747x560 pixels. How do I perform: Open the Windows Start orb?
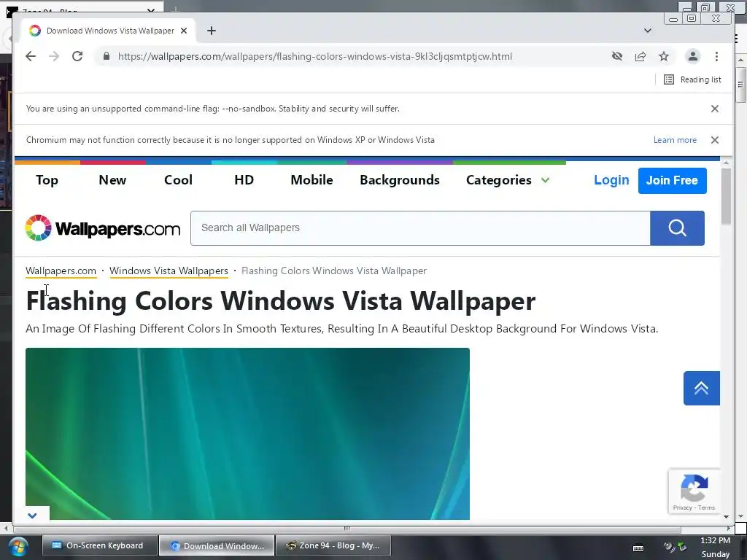18,546
